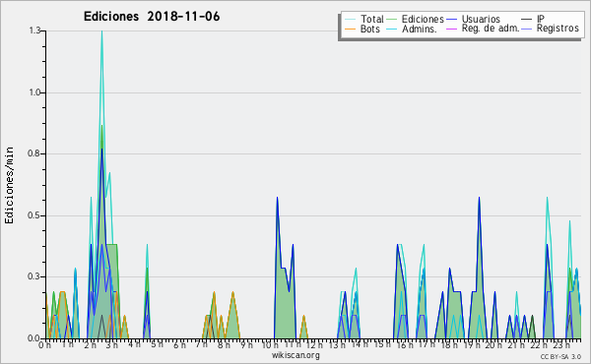Click the orange line swatch beside Bots
Viewport: 591px width, 364px height.
(x=350, y=29)
